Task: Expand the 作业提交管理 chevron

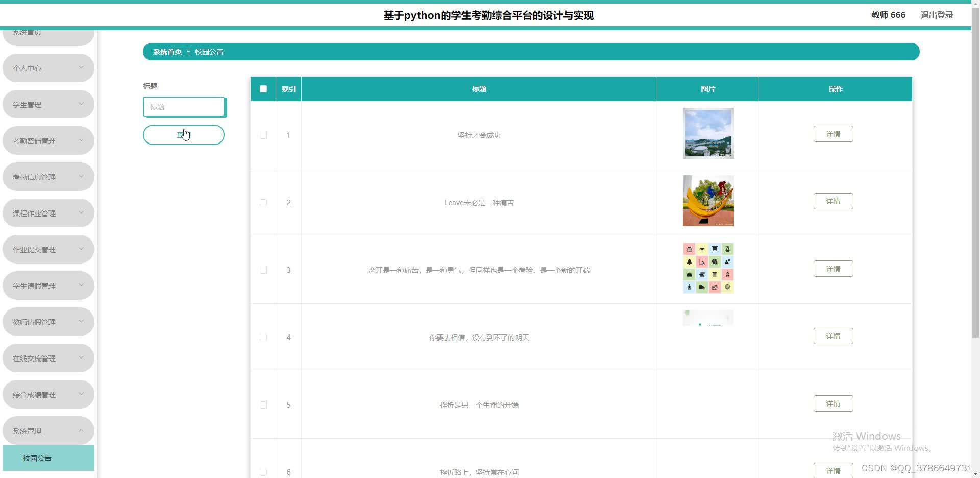Action: point(81,249)
